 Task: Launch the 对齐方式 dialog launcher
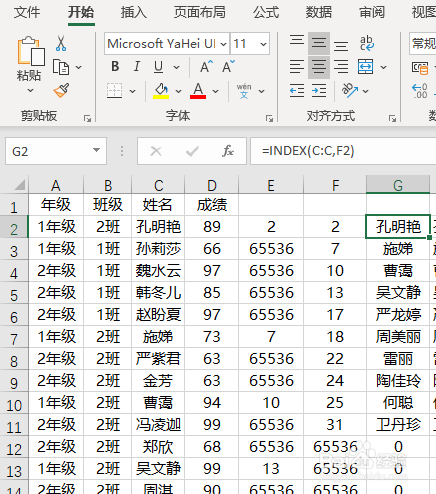[x=392, y=118]
